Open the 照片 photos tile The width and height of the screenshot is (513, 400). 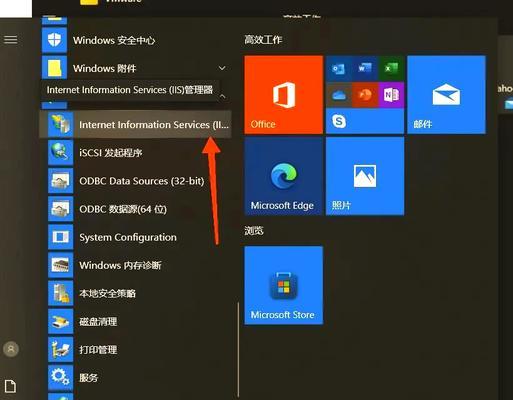point(365,176)
